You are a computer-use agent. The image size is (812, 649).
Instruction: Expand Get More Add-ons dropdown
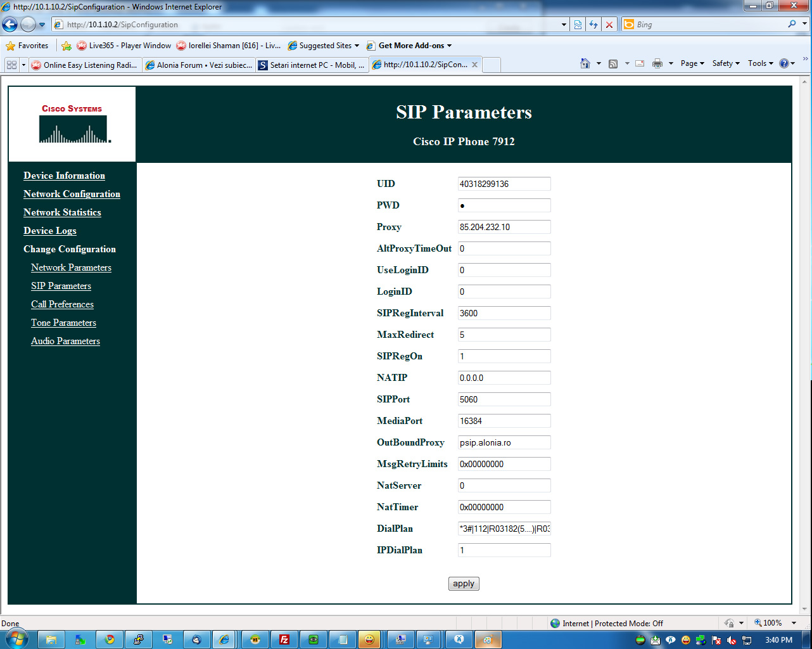point(449,46)
